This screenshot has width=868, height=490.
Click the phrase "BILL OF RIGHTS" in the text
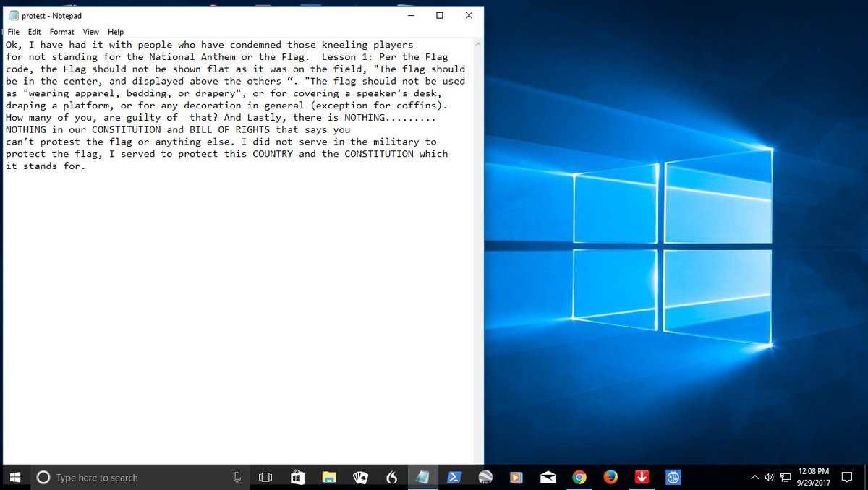(229, 130)
